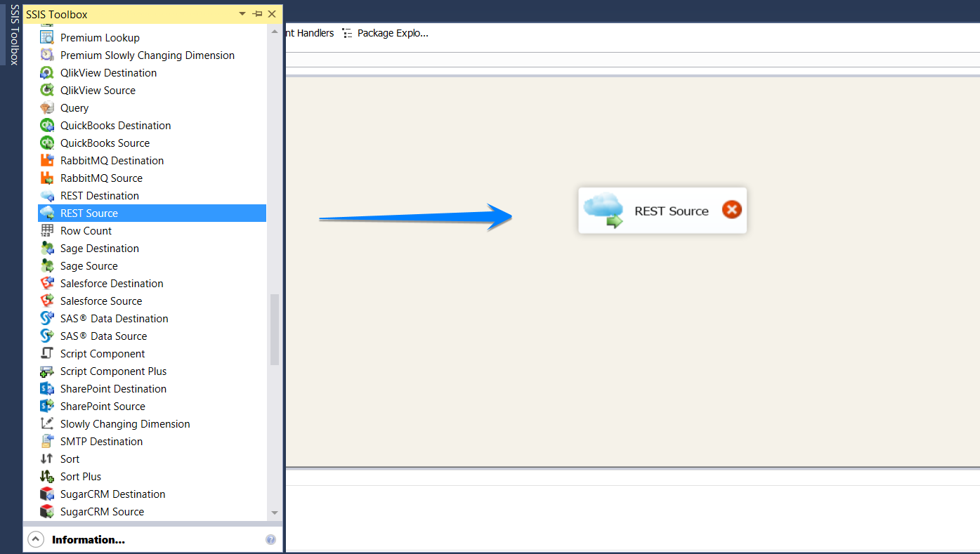The image size is (980, 554).
Task: Select the REST Source component on canvas
Action: pyautogui.click(x=662, y=210)
